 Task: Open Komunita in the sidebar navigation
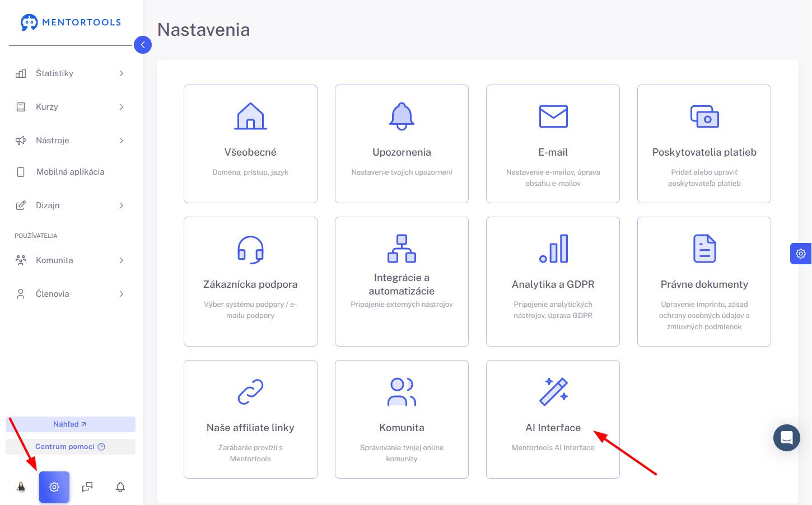coord(70,260)
